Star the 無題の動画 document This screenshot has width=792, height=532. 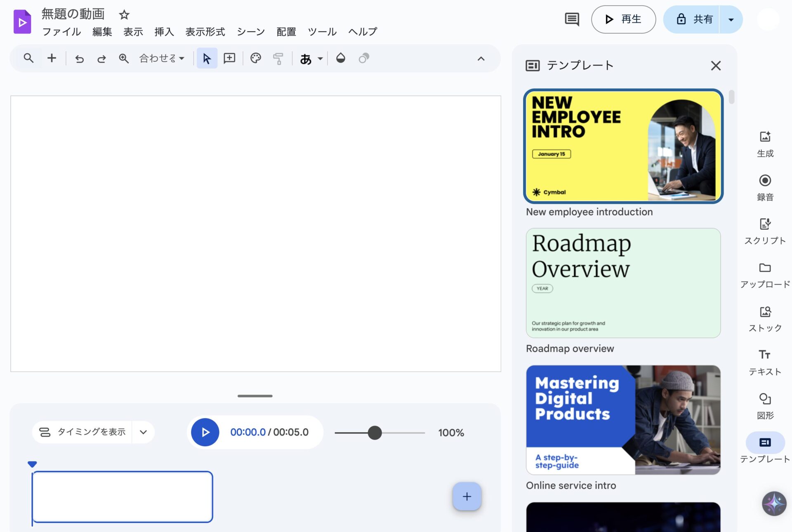click(124, 15)
